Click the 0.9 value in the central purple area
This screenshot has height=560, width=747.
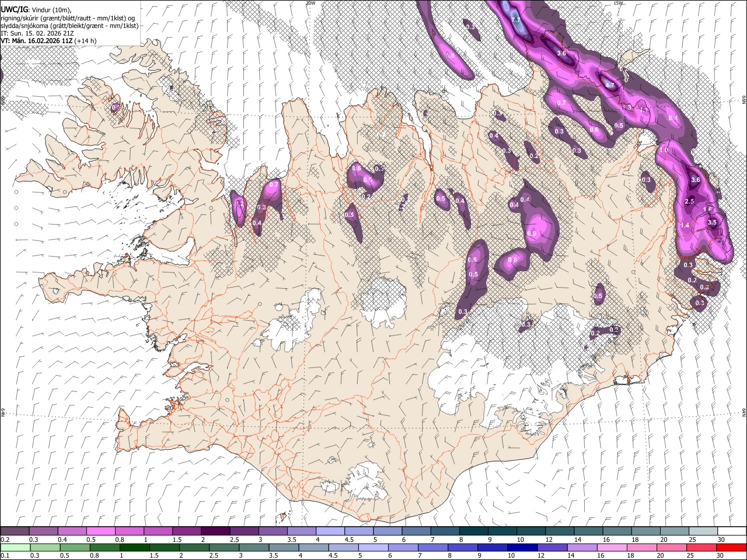532,233
